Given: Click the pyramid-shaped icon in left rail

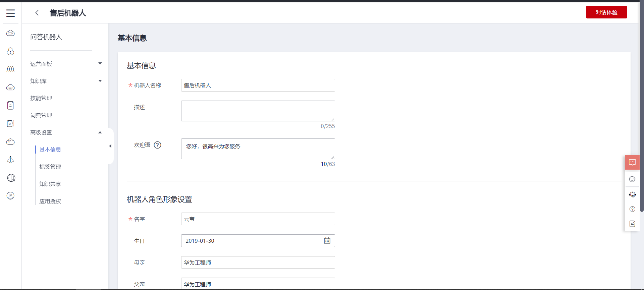Looking at the screenshot, I should (10, 160).
